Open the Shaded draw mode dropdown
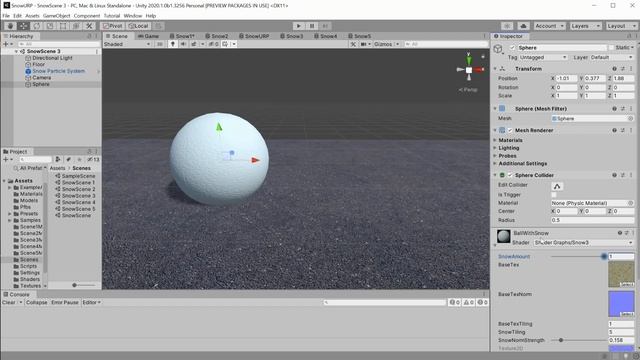Viewport: 640px width, 360px height. coord(127,44)
